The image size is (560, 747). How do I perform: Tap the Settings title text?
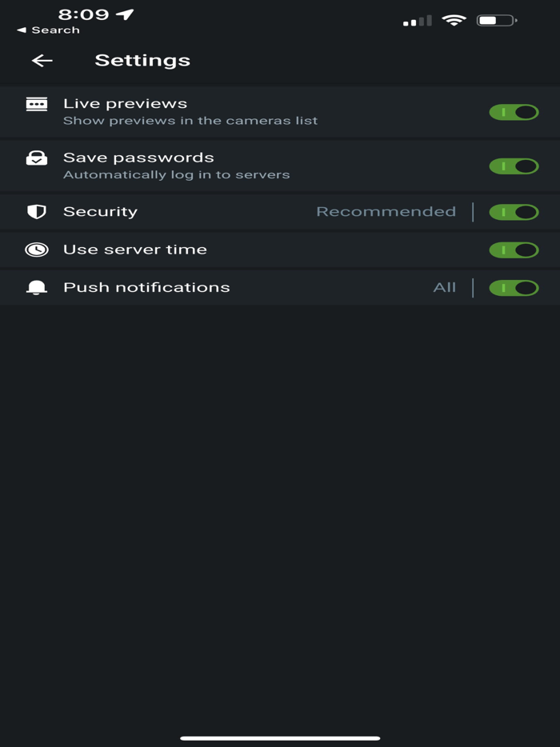(x=142, y=60)
